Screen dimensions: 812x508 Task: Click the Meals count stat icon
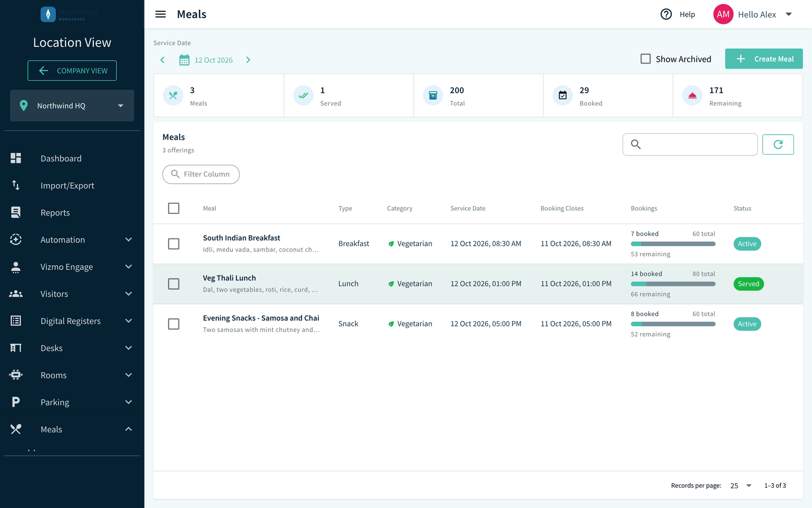(173, 96)
